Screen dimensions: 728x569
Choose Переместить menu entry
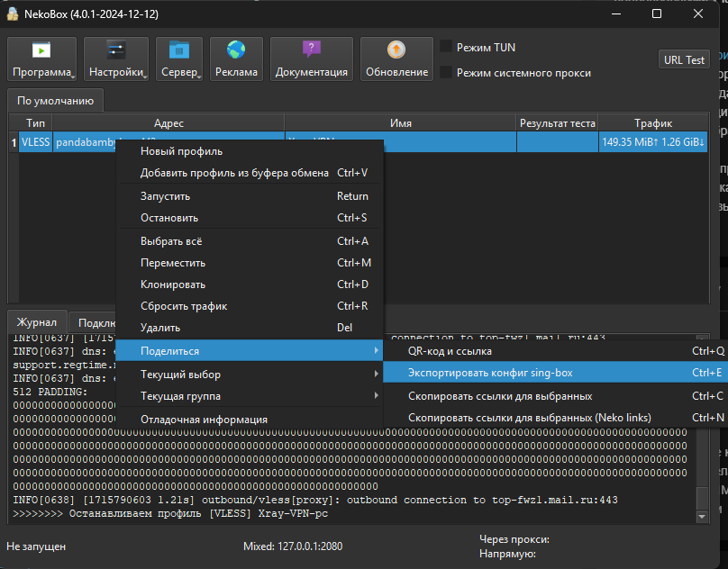pos(250,263)
